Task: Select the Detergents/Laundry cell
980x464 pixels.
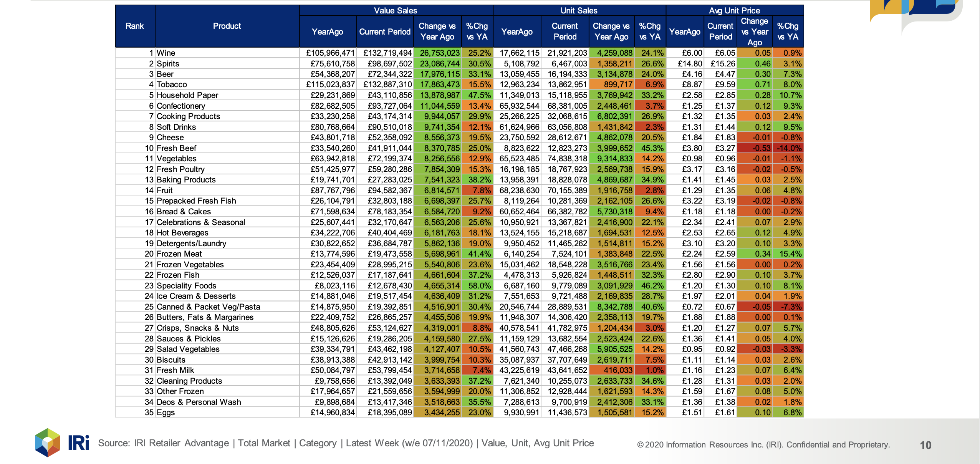Action: coord(227,244)
